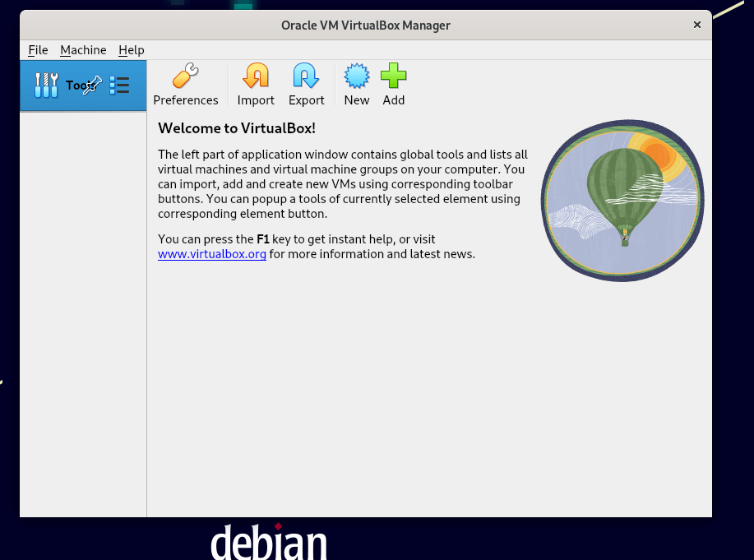Viewport: 754px width, 560px height.
Task: Open the File menu
Action: click(x=38, y=50)
